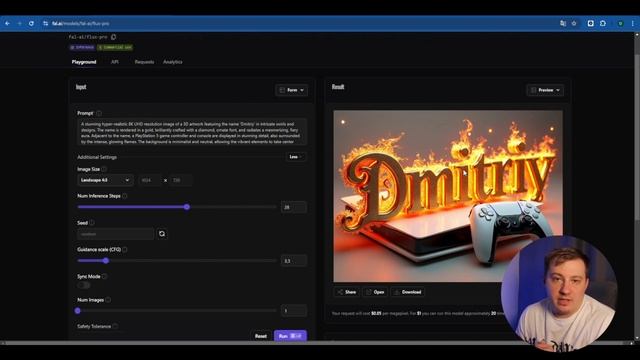640x360 pixels.
Task: Copy the fal-ai/flux-pro model ID
Action: pos(113,37)
